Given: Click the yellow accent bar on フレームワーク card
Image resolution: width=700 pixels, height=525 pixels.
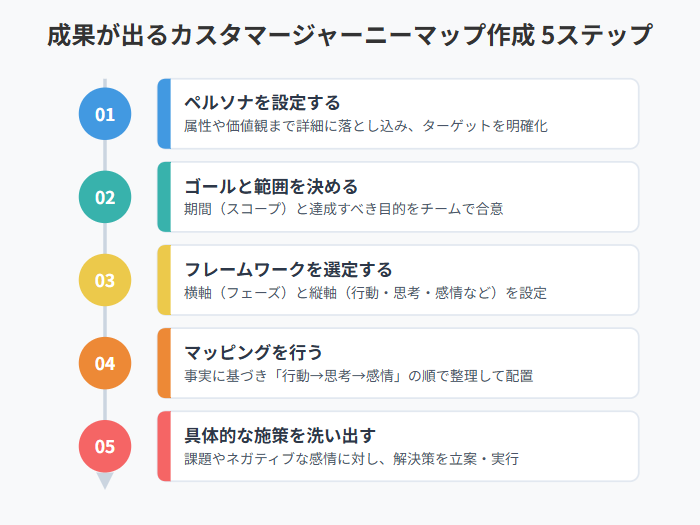Looking at the screenshot, I should tap(165, 280).
